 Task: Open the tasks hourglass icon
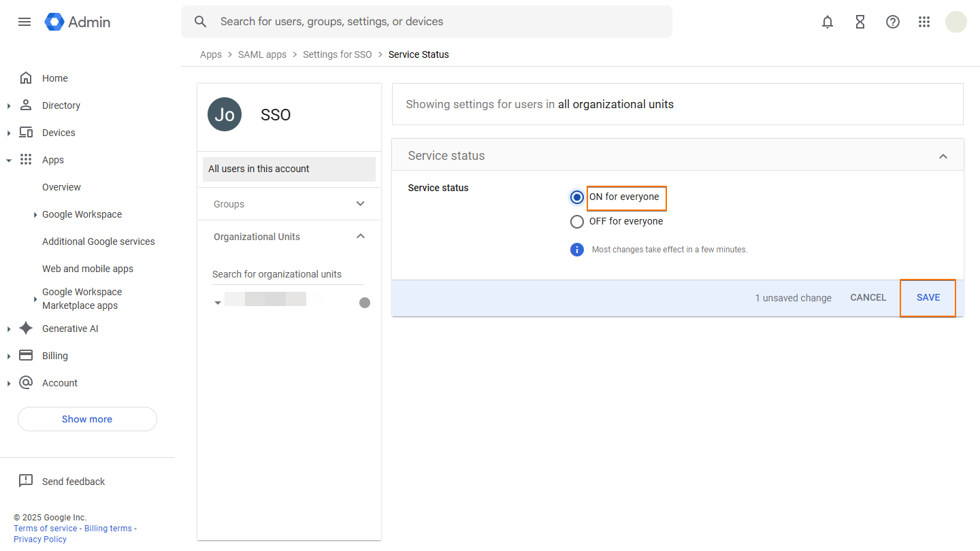[860, 21]
